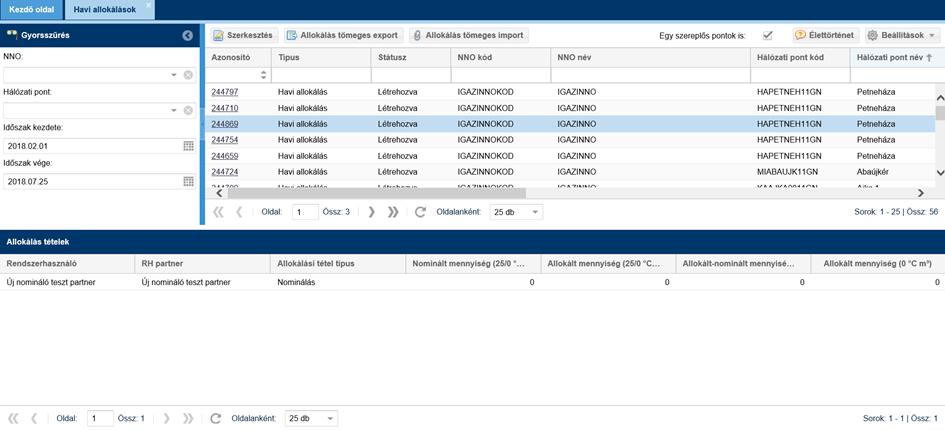Open the Beállítások settings dropdown

click(x=902, y=36)
